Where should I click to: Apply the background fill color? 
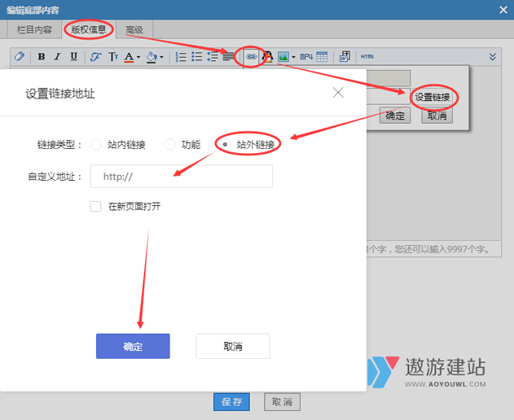(x=152, y=57)
